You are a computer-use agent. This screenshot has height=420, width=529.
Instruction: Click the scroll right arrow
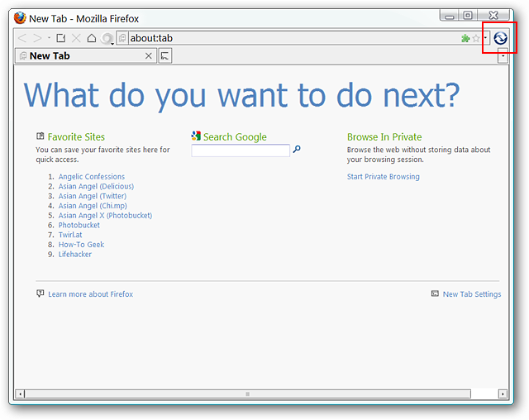point(503,394)
